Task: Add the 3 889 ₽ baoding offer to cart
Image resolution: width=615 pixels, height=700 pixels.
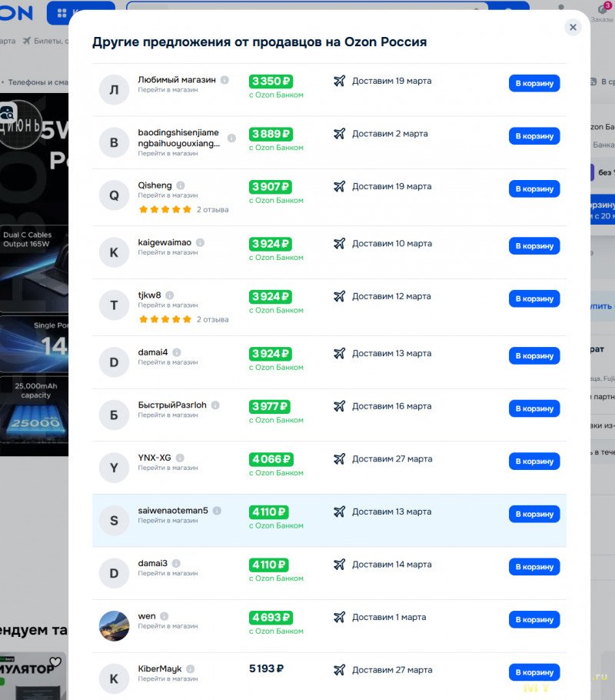Action: coord(534,136)
